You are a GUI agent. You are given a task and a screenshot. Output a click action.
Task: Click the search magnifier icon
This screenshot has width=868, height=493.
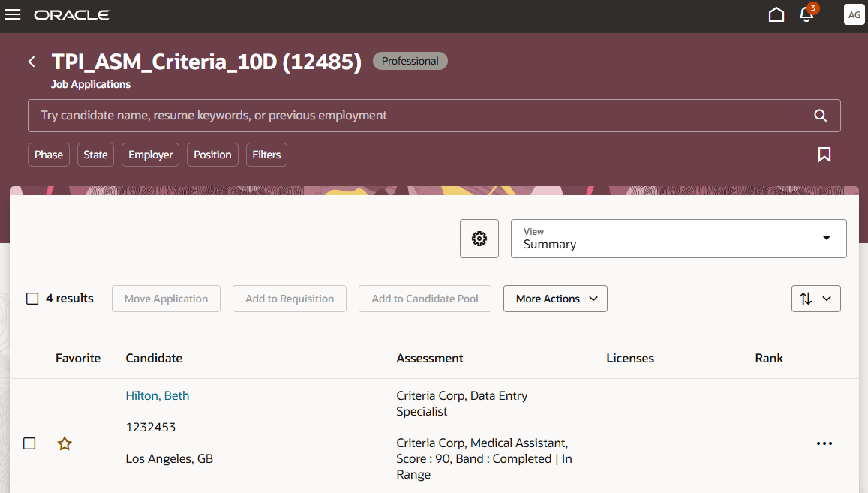[x=820, y=116]
